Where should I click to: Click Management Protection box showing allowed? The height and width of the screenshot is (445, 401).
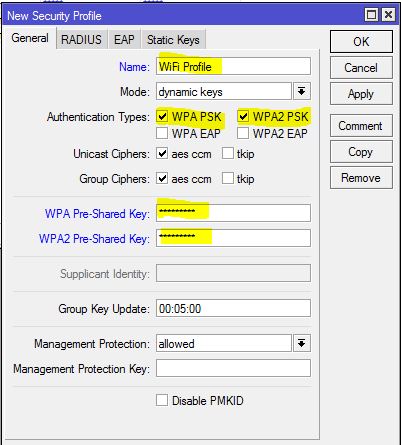(224, 343)
